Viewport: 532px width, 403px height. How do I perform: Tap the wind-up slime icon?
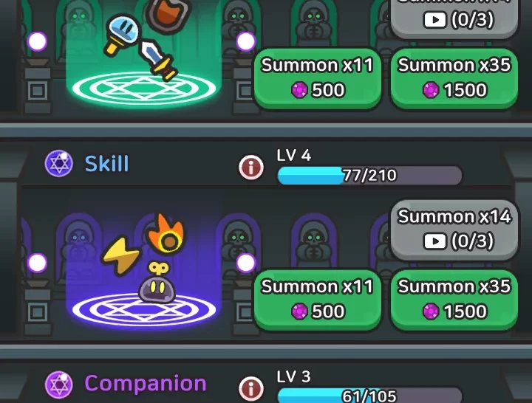coord(157,283)
